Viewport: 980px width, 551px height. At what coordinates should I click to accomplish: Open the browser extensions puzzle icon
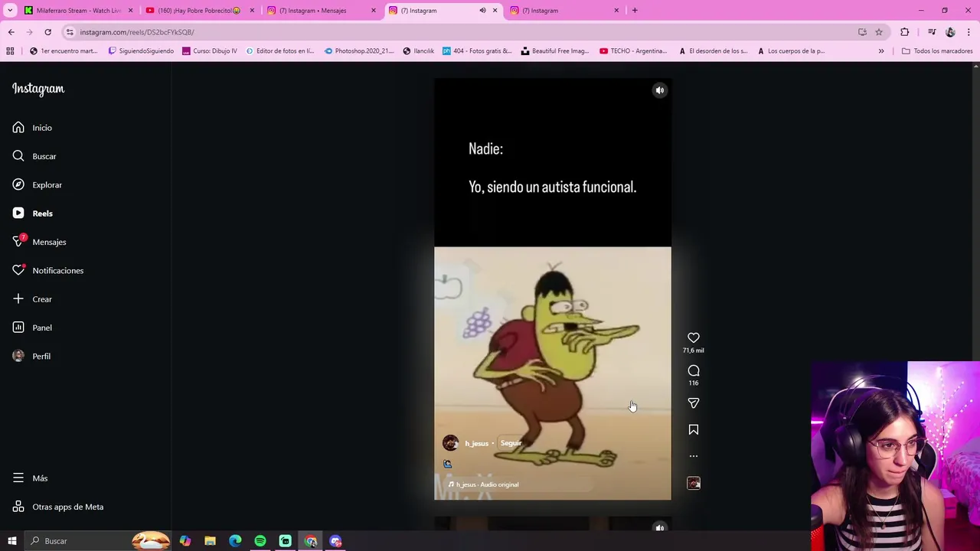(x=905, y=32)
